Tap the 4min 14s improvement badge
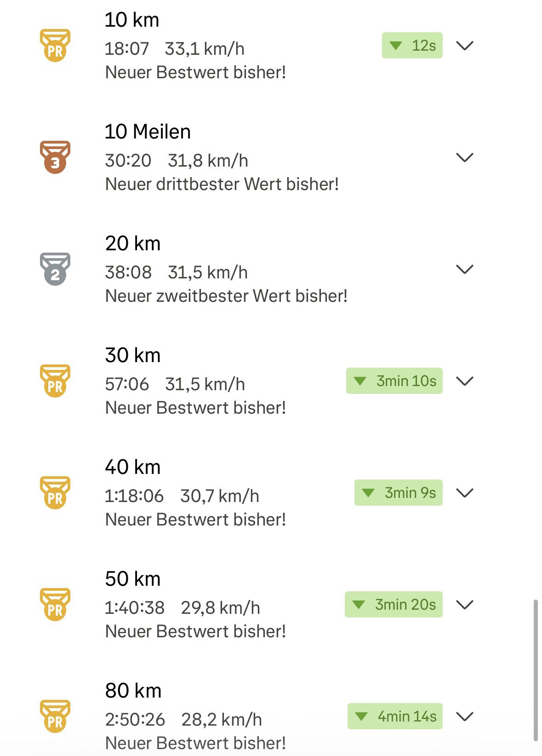 [395, 716]
